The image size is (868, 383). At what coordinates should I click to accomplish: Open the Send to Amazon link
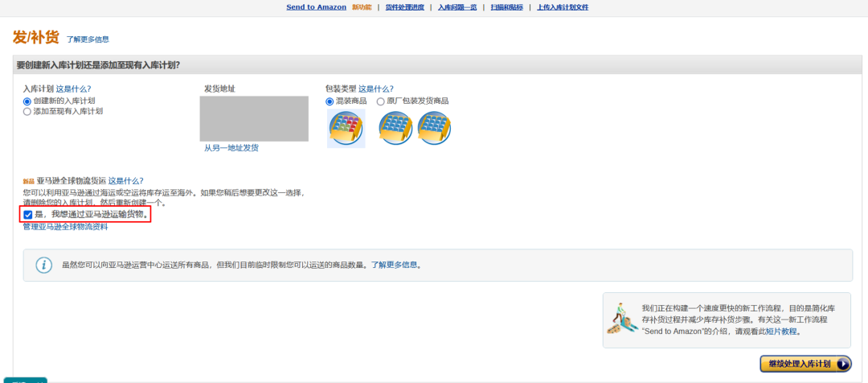(x=316, y=7)
